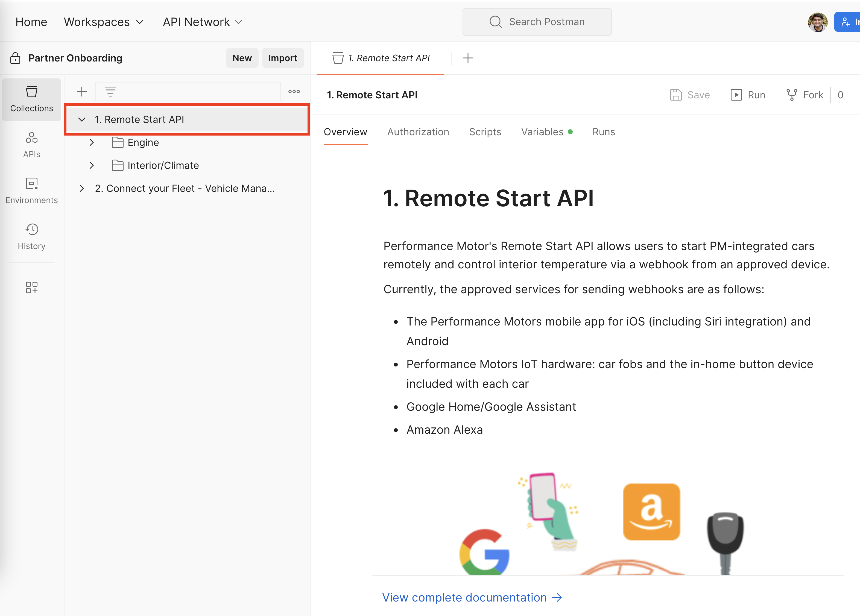Collapse the 1. Remote Start API collection

(x=81, y=119)
